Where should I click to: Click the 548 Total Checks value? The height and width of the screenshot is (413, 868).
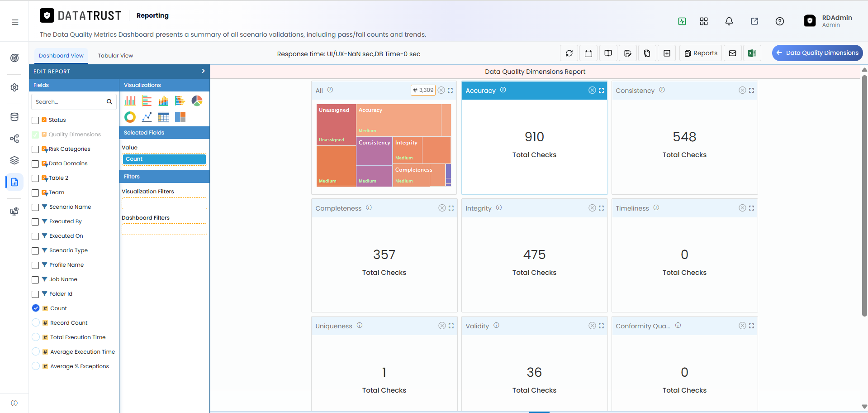click(x=684, y=137)
